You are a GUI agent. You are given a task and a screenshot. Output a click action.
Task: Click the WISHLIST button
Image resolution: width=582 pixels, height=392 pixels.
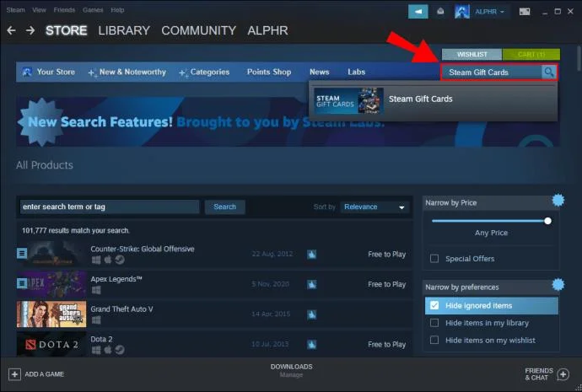click(472, 55)
